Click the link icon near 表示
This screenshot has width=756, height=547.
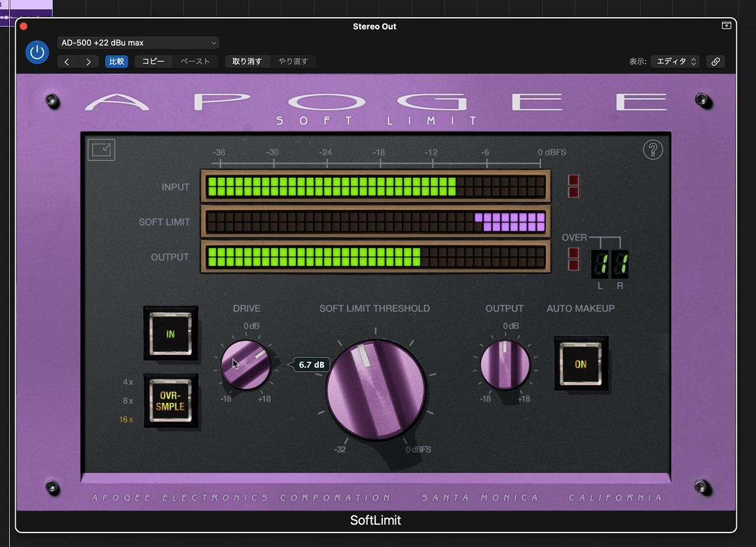pos(715,62)
